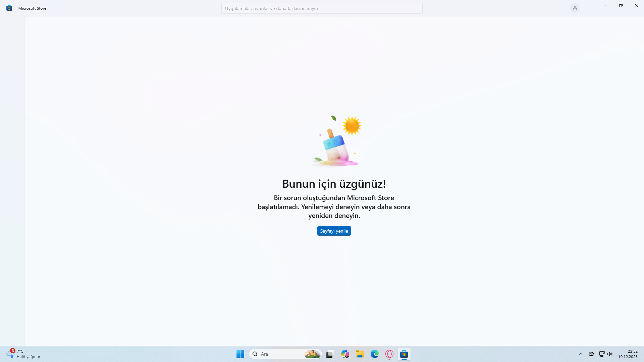Click the Microsoft Store logo in the title bar
The image size is (644, 362).
click(x=9, y=8)
